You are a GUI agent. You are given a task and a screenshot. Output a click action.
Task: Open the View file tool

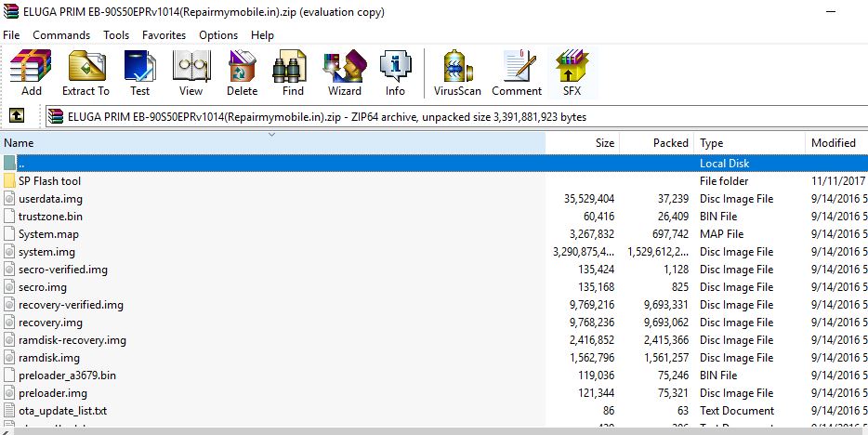click(x=191, y=66)
